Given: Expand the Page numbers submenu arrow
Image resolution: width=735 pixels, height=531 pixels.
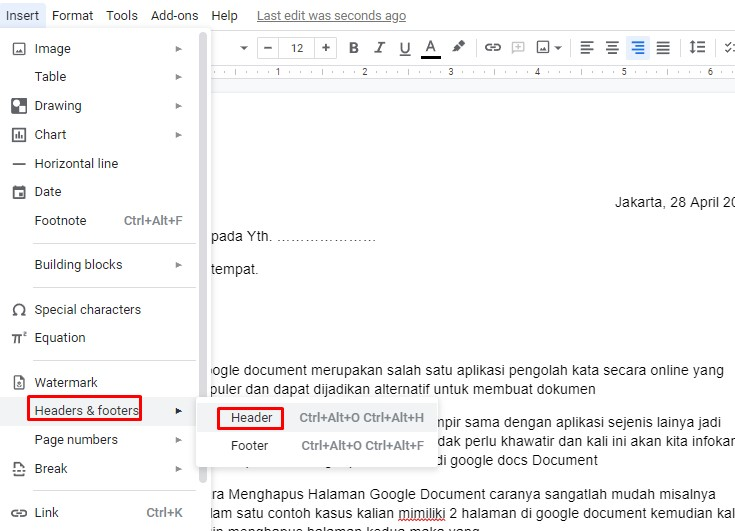Looking at the screenshot, I should tap(179, 440).
